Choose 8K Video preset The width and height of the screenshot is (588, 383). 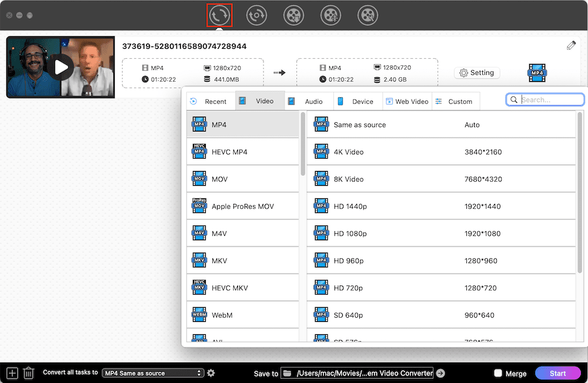coord(441,179)
